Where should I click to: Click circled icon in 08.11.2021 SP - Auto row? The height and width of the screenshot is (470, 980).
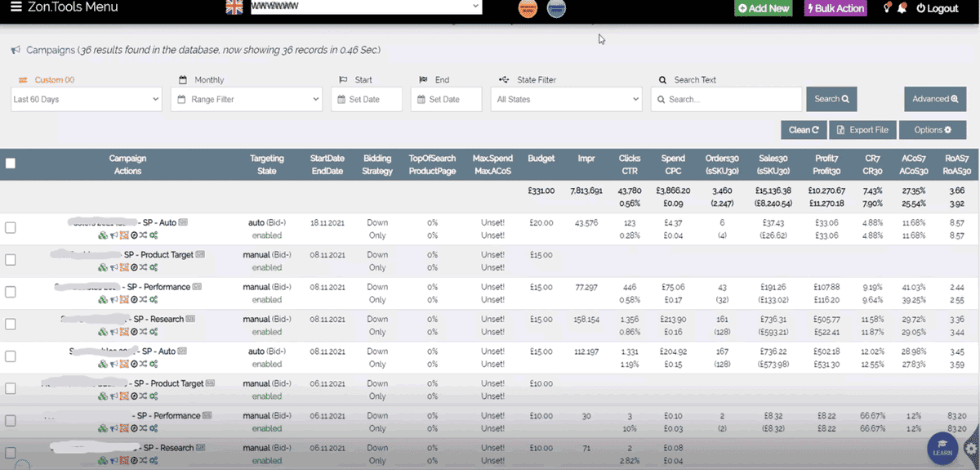[133, 364]
